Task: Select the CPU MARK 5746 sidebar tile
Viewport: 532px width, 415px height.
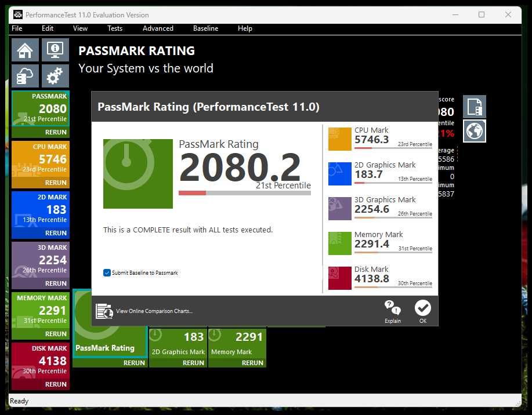Action: click(41, 159)
